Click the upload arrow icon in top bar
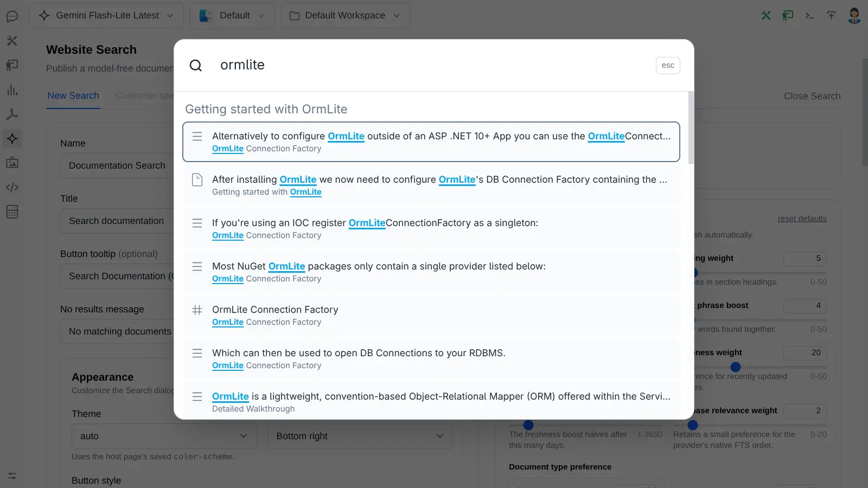Viewport: 868px width, 488px height. coord(831,15)
